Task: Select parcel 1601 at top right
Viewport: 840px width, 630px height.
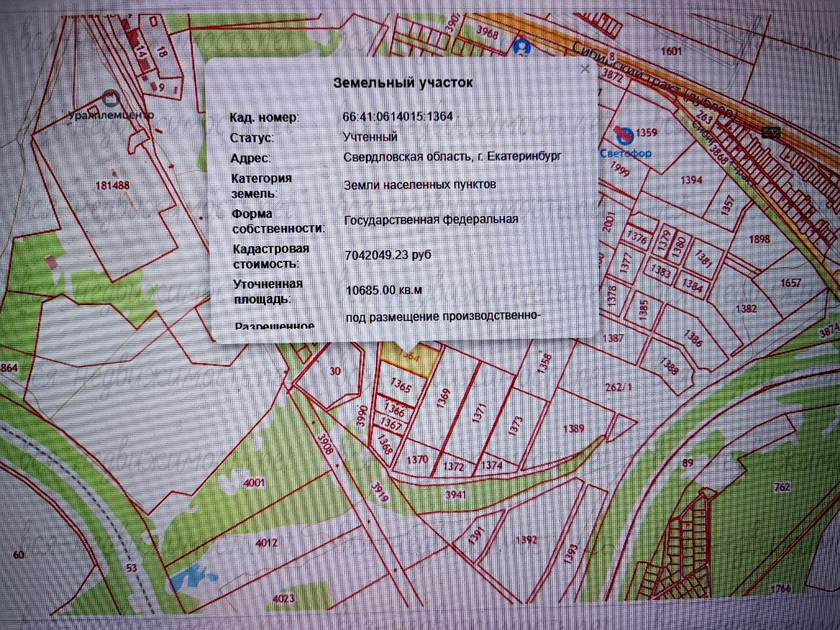Action: pos(671,51)
